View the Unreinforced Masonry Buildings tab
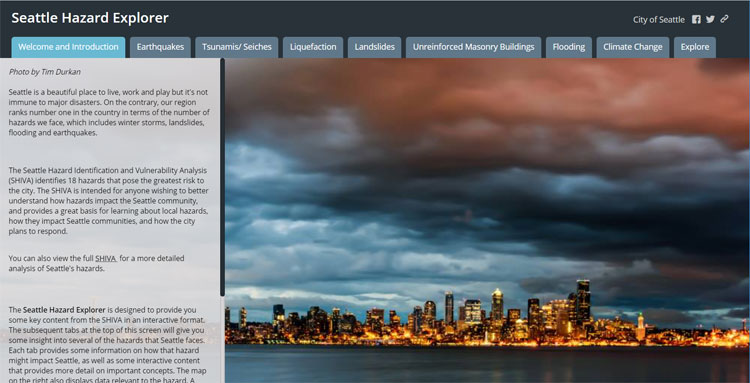Viewport: 750px width, 383px height. [474, 47]
